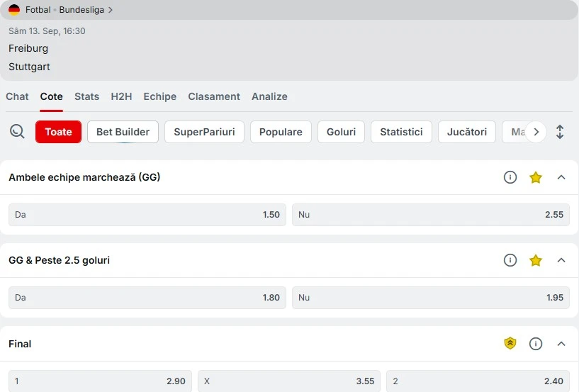Open info for Ambele echipe marchează (GG)
579x392 pixels.
click(510, 177)
